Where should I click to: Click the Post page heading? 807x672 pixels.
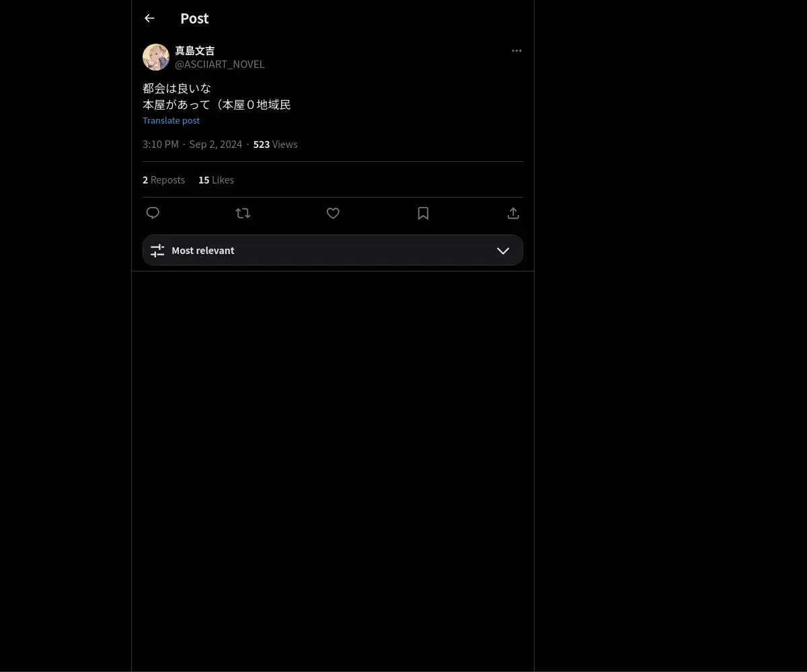click(194, 19)
